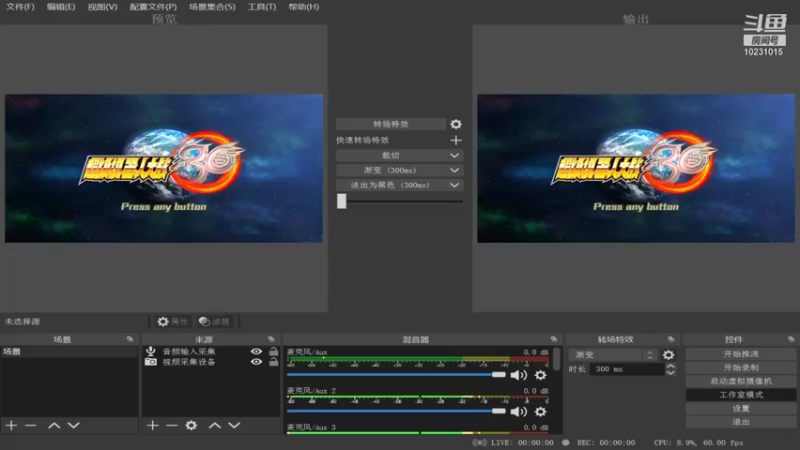Viewport: 800px width, 450px height.
Task: Add a new scene with plus icon
Action: [x=11, y=425]
